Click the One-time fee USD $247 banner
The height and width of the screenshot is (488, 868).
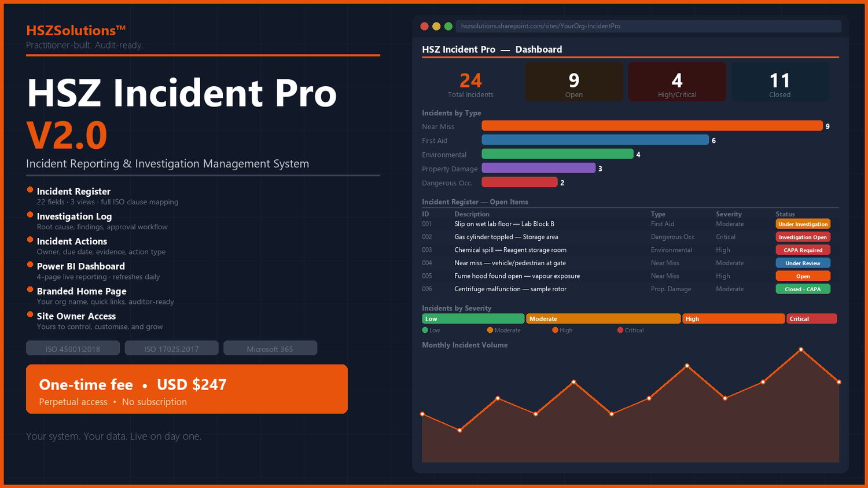[x=187, y=389]
